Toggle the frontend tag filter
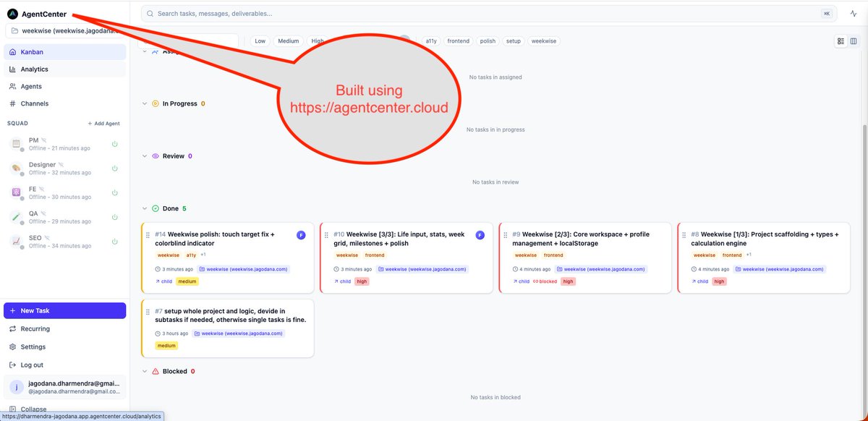 pyautogui.click(x=459, y=41)
